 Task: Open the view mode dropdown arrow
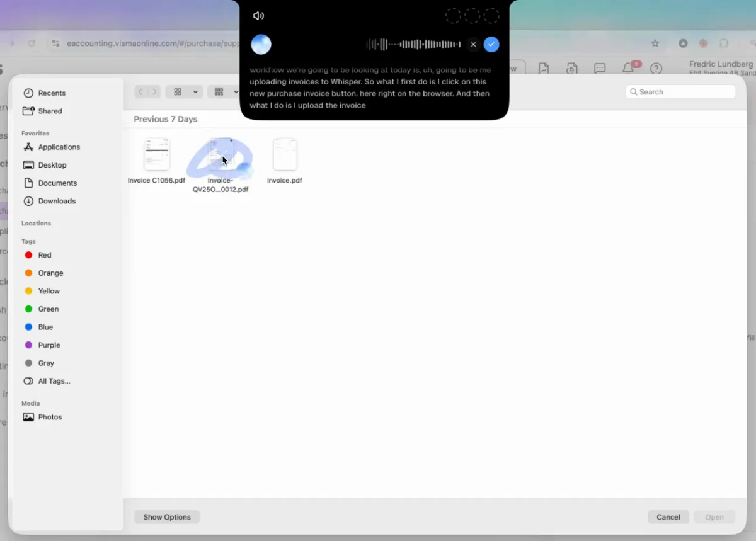[195, 92]
